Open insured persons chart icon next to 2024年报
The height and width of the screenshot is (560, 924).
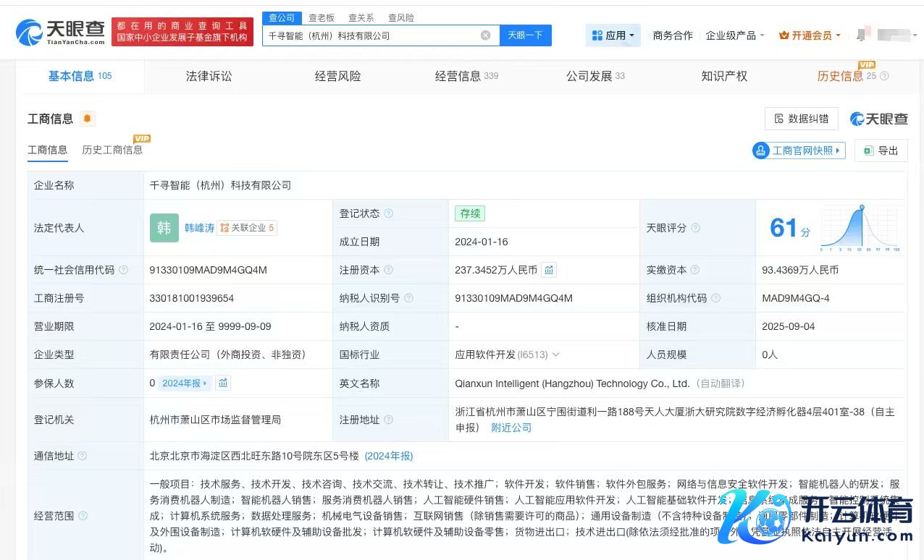coord(223,383)
